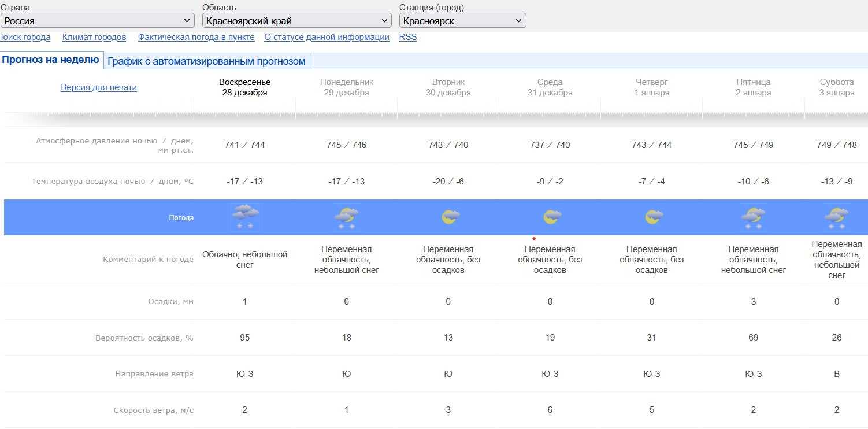The image size is (868, 429).
Task: Open the Страна country dropdown
Action: coord(97,21)
